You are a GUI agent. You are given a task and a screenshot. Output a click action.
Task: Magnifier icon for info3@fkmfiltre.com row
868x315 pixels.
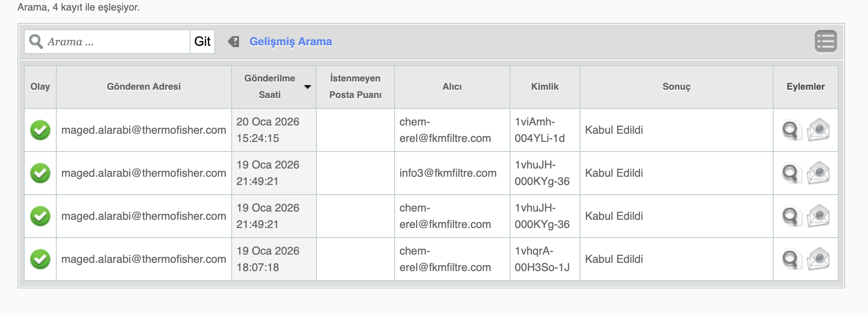[x=791, y=173]
